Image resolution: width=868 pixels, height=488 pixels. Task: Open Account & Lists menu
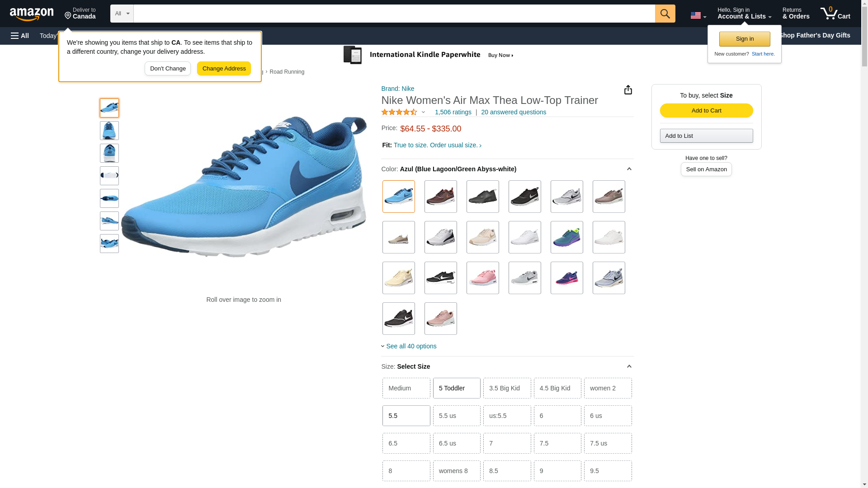coord(744,14)
